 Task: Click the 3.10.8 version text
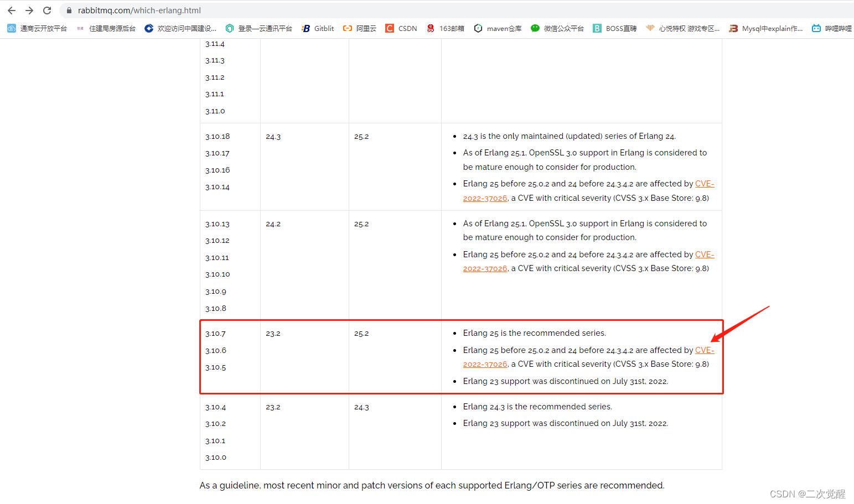tap(216, 309)
